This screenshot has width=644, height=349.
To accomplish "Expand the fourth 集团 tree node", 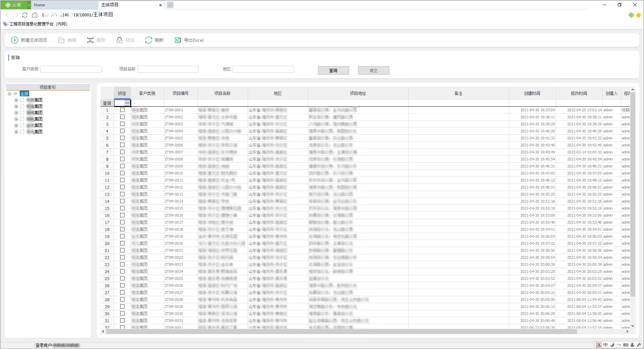I will 16,119.
